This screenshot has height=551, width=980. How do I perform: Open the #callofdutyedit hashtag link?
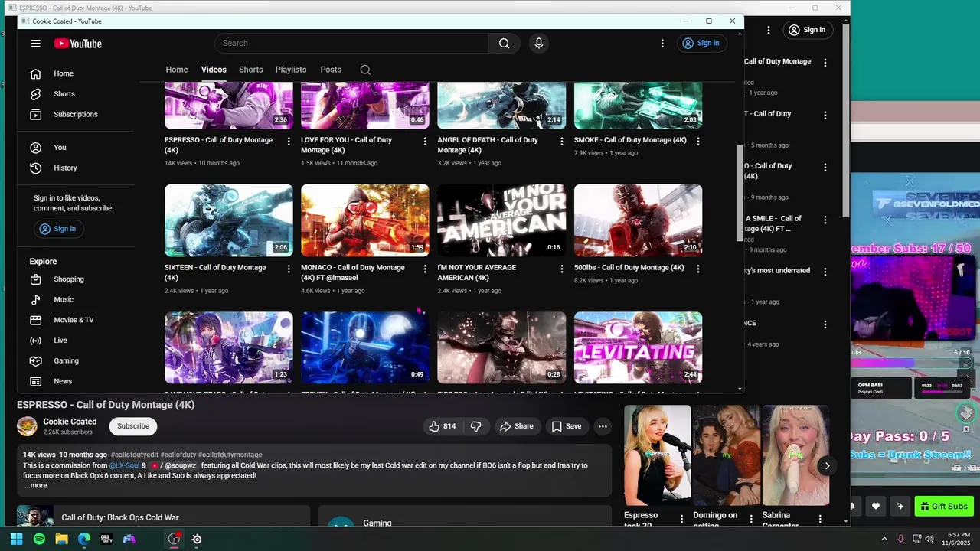coord(135,455)
